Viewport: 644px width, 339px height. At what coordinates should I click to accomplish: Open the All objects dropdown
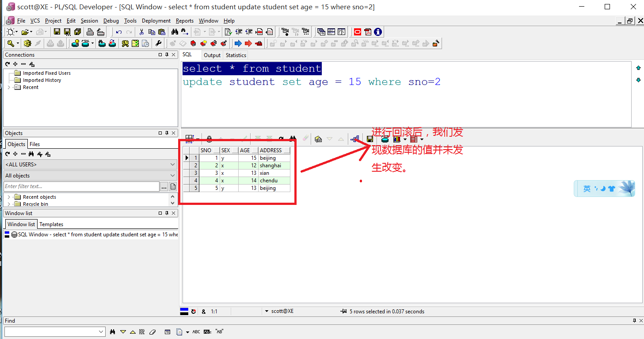(173, 175)
